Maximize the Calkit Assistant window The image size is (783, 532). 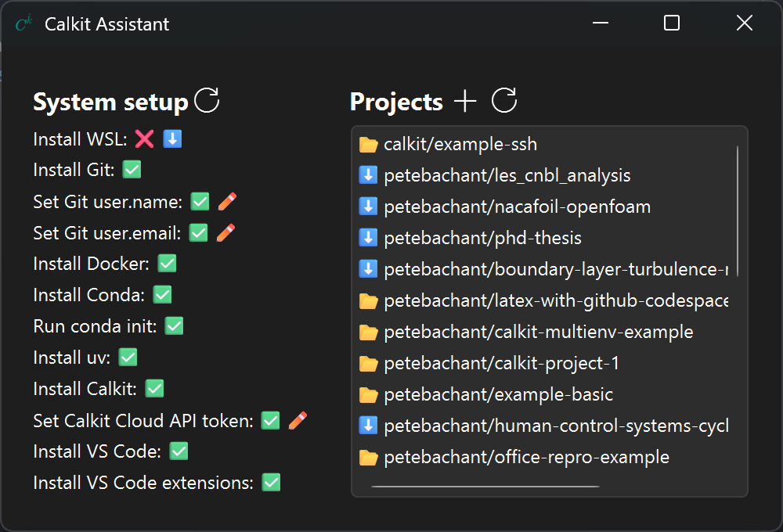point(672,23)
